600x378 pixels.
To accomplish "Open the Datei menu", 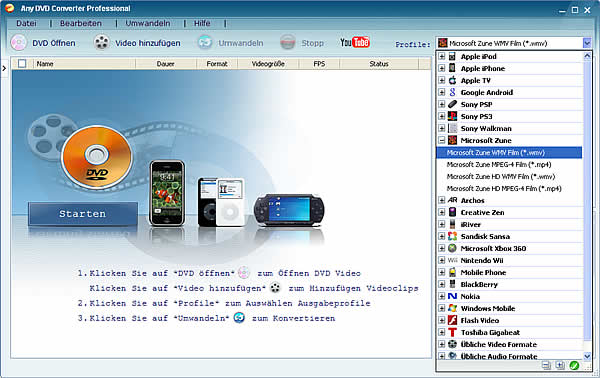I will point(26,23).
